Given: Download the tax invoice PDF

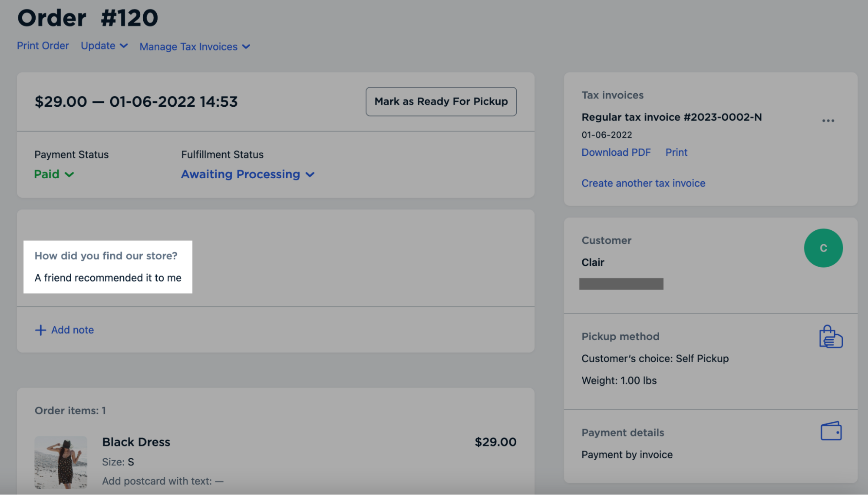Looking at the screenshot, I should click(x=616, y=152).
